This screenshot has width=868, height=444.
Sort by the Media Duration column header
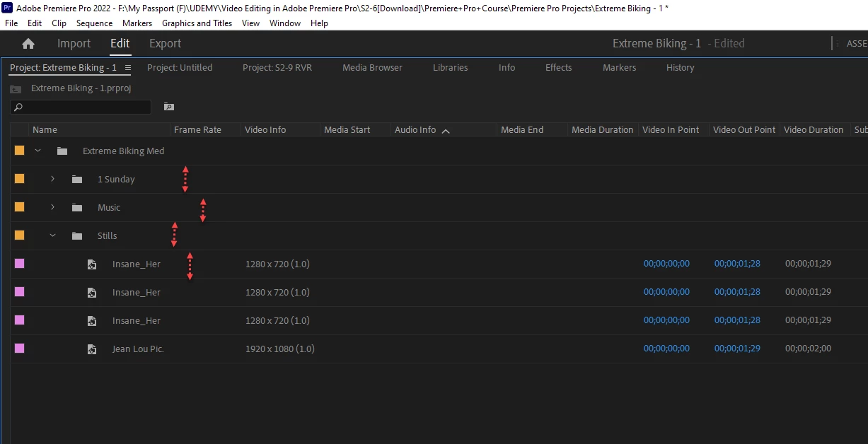click(x=603, y=130)
